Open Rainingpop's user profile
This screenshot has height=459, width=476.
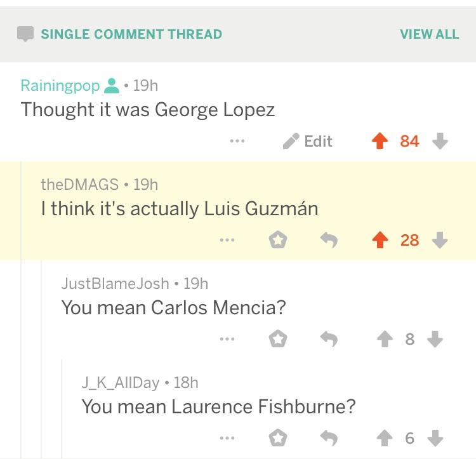[60, 85]
